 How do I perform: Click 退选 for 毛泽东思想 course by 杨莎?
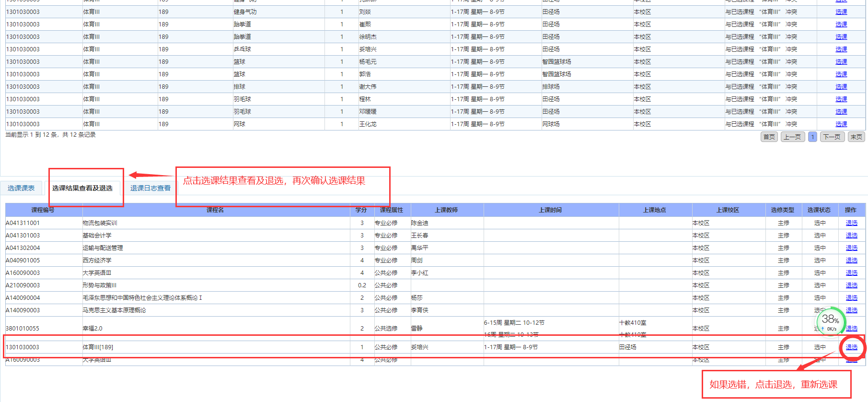tap(852, 298)
